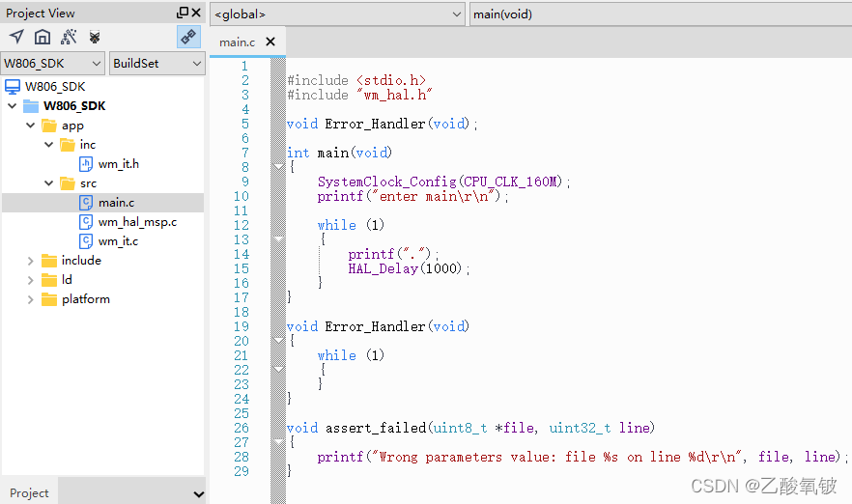Expand the include folder

(x=31, y=261)
